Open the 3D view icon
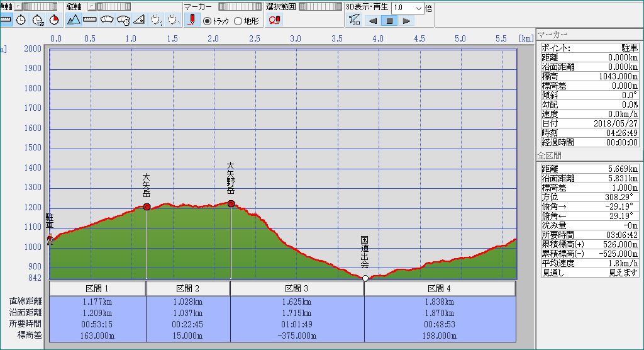 coord(354,20)
